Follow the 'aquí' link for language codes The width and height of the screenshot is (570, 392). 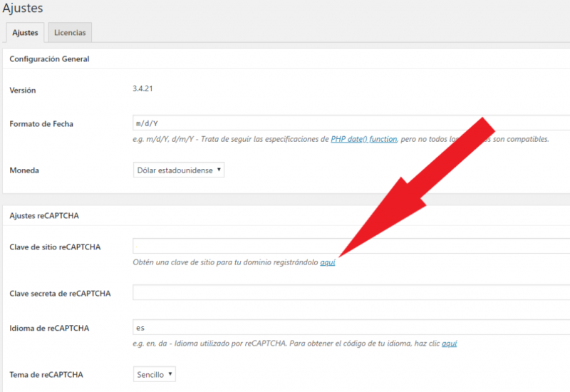pyautogui.click(x=449, y=344)
